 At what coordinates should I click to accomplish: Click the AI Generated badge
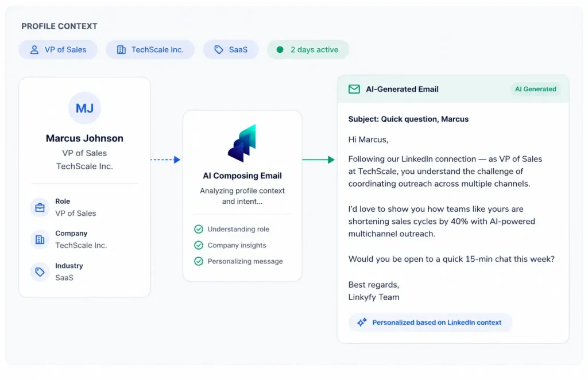[x=536, y=89]
